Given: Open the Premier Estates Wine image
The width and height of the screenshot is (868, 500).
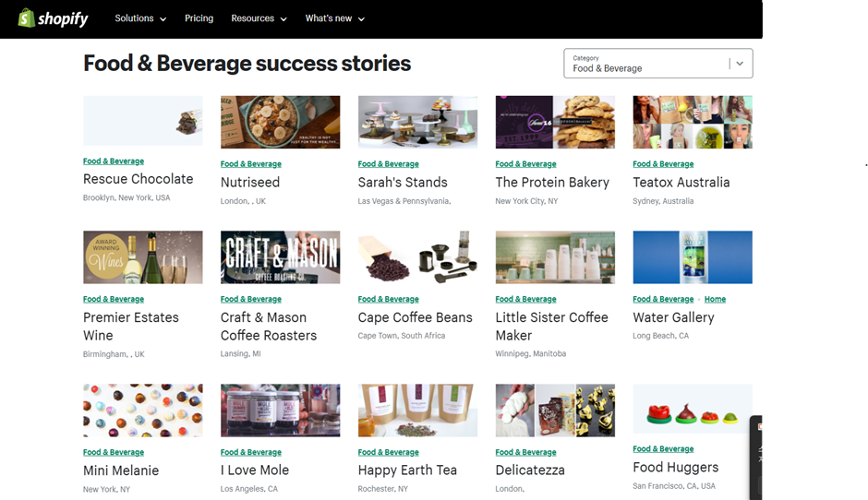Looking at the screenshot, I should click(x=143, y=257).
